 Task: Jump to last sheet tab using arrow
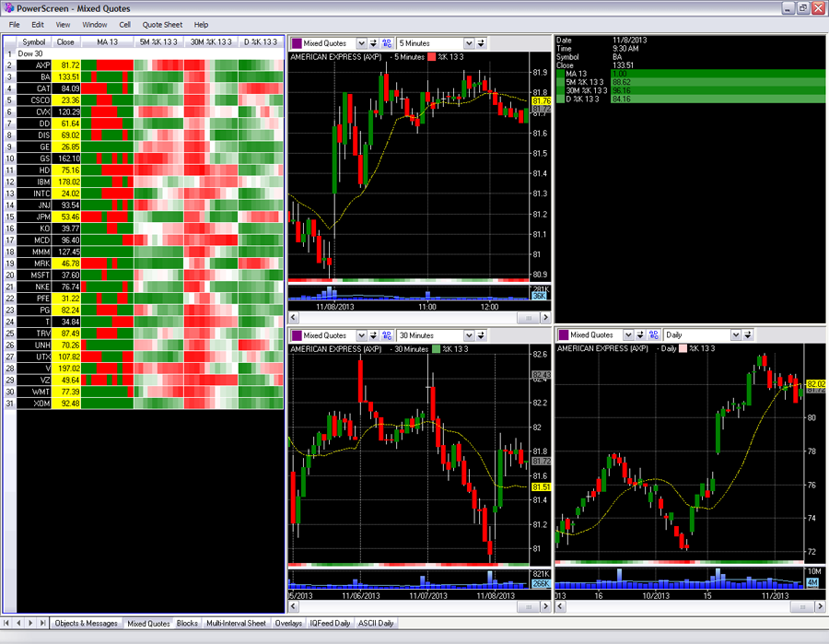click(42, 624)
